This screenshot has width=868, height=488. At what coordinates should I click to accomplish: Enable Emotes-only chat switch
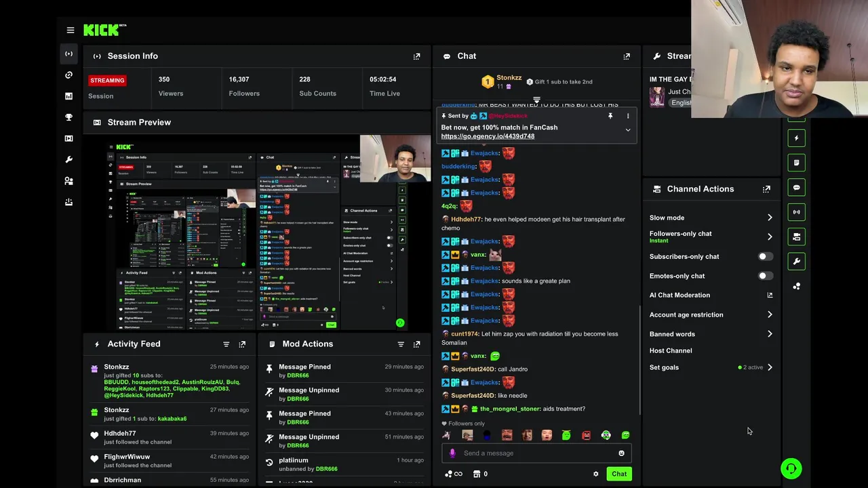coord(765,276)
